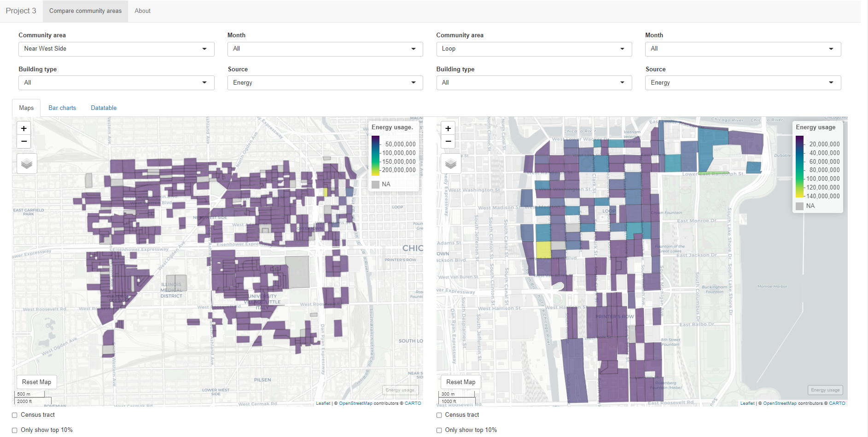Click the 200,000,000 legend value on left map
Screen dimensions: 868x437
(399, 170)
